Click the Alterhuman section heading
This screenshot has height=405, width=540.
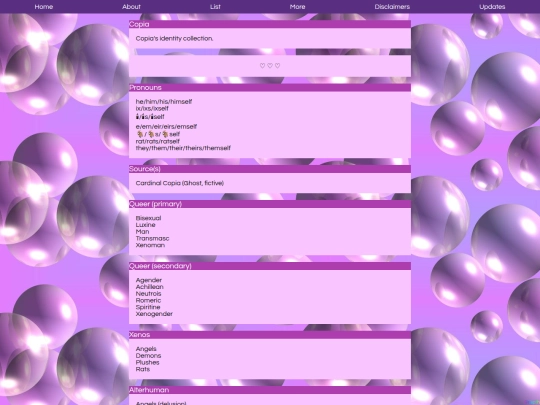click(149, 390)
